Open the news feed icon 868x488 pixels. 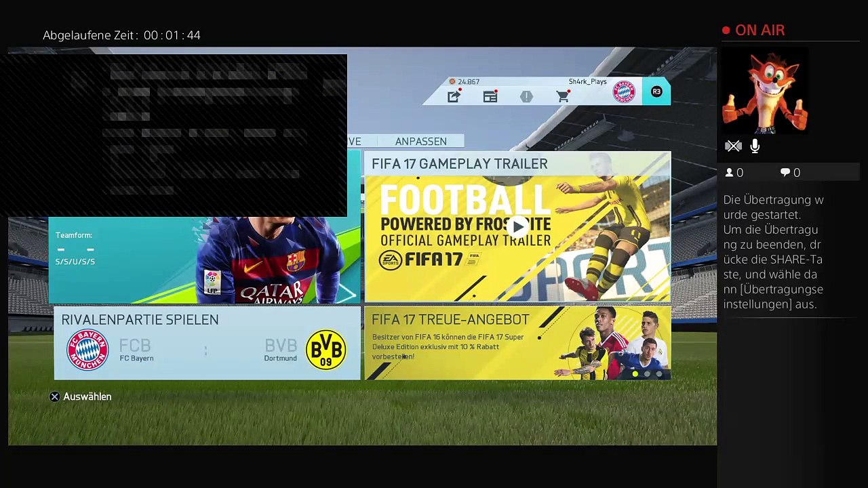pyautogui.click(x=490, y=97)
